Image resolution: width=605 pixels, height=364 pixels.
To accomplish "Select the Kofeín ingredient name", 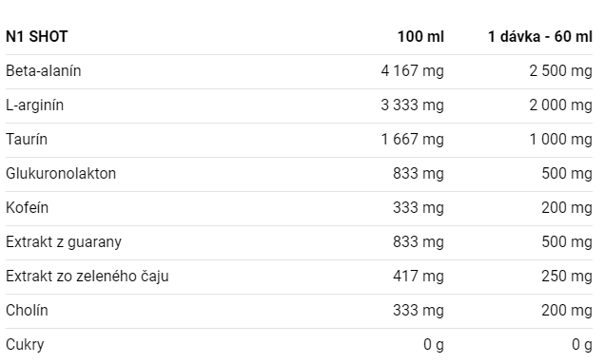I will tap(27, 208).
